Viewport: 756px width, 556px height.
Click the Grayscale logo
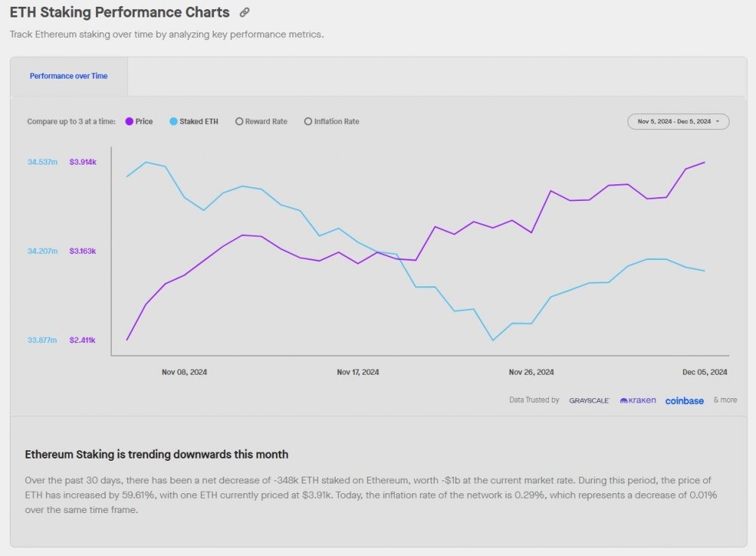point(589,400)
